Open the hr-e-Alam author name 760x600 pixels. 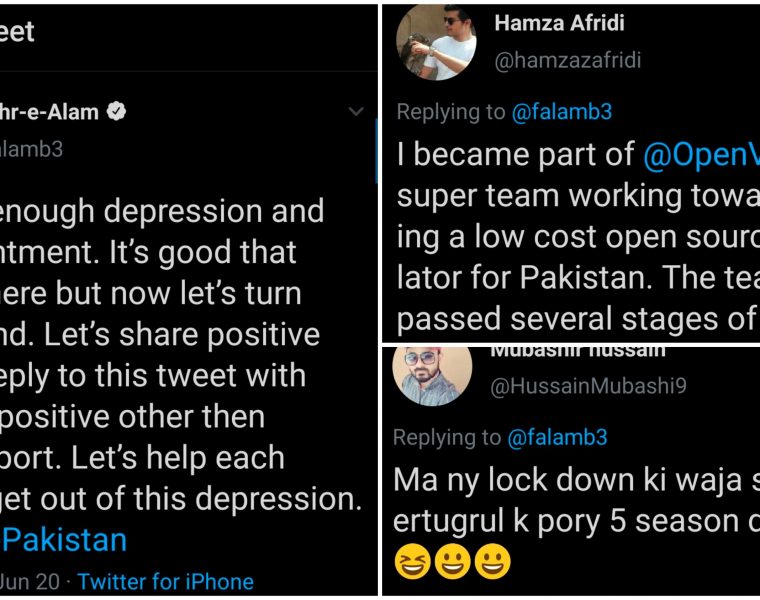(50, 112)
